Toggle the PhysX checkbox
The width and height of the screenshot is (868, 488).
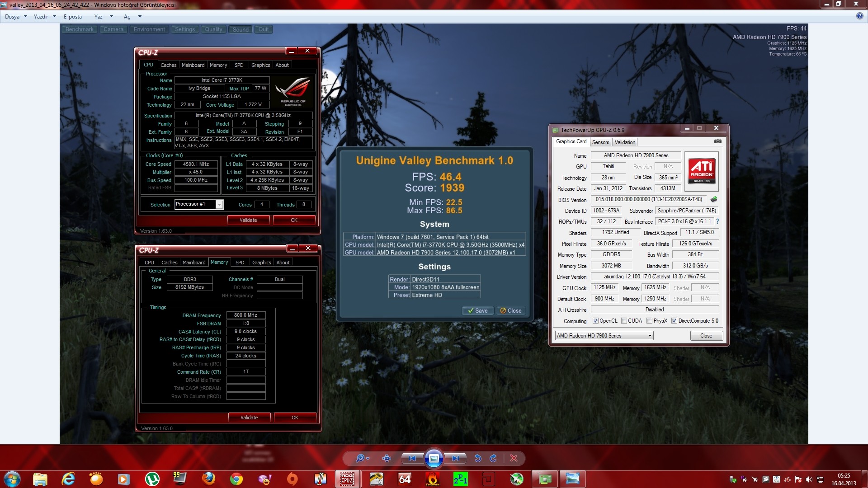click(649, 321)
